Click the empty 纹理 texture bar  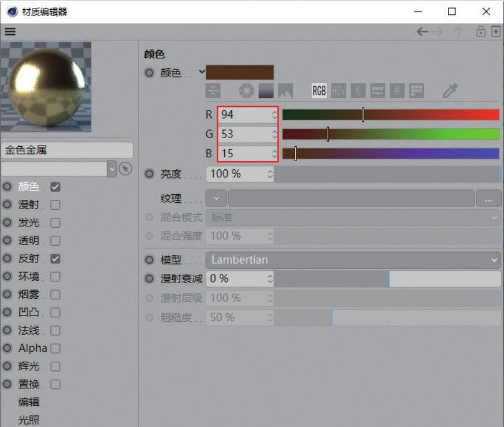351,198
